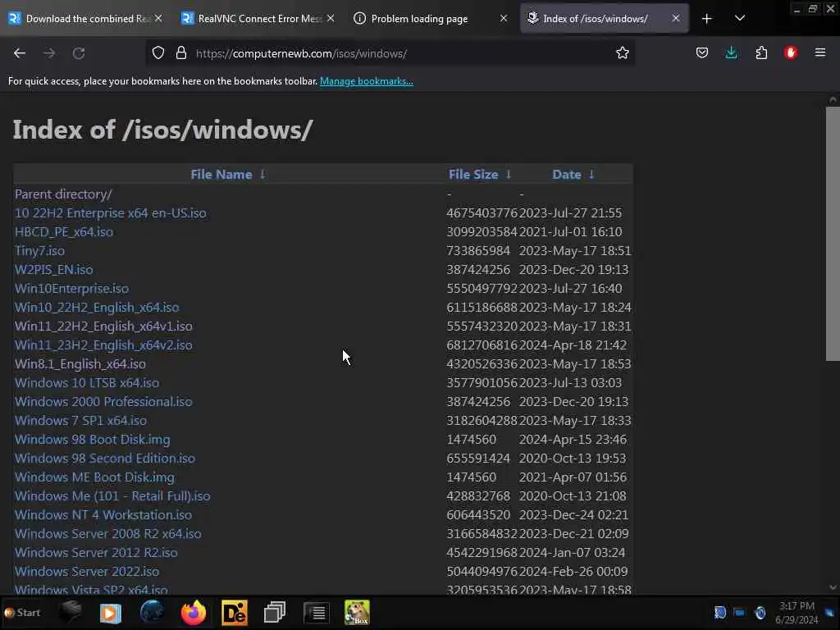Viewport: 840px width, 630px height.
Task: Click 'Windows Server 2012 R2.iso' link
Action: click(x=97, y=552)
